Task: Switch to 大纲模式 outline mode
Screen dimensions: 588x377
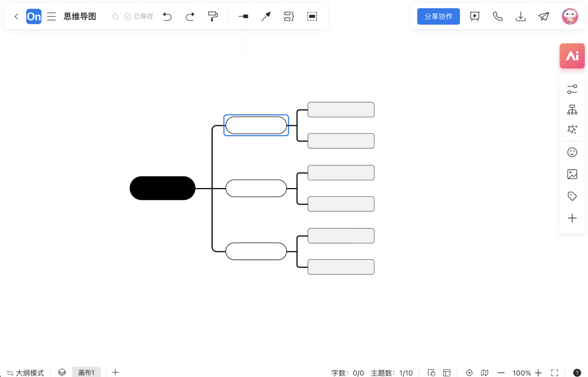Action: pyautogui.click(x=26, y=372)
